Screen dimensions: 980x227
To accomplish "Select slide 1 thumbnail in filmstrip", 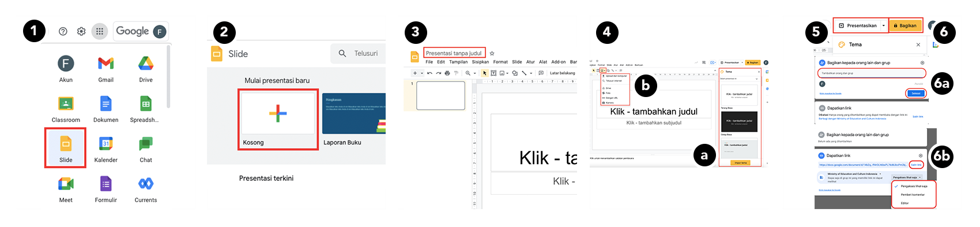I will [x=441, y=95].
